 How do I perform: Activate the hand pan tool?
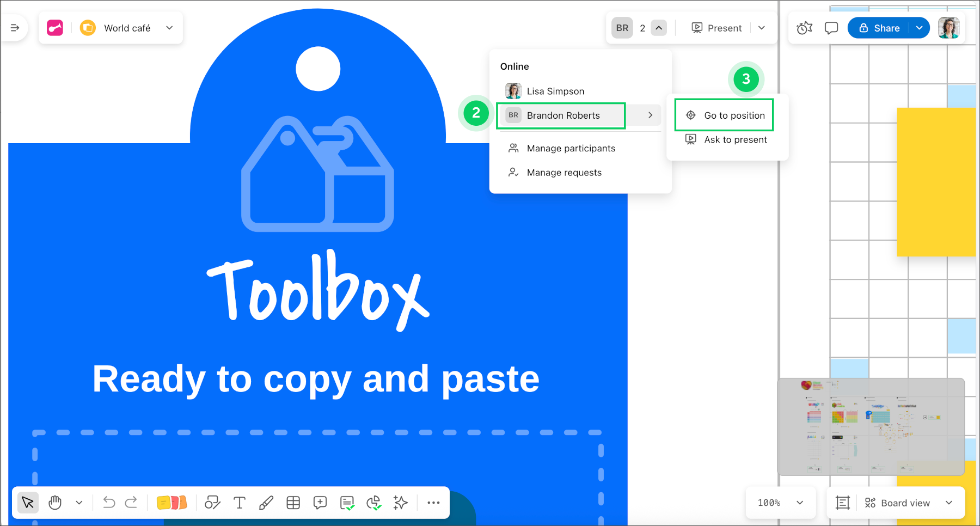[55, 503]
